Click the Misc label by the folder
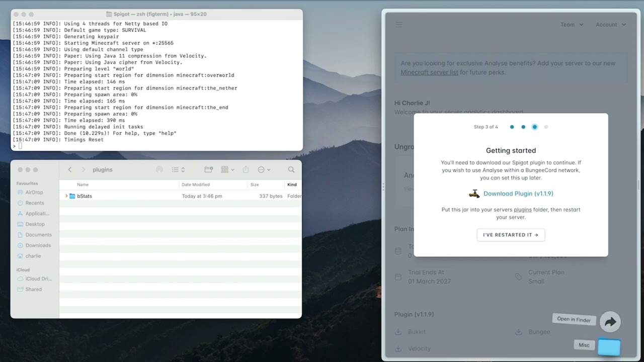Viewport: 644px width, 362px height. pyautogui.click(x=584, y=345)
